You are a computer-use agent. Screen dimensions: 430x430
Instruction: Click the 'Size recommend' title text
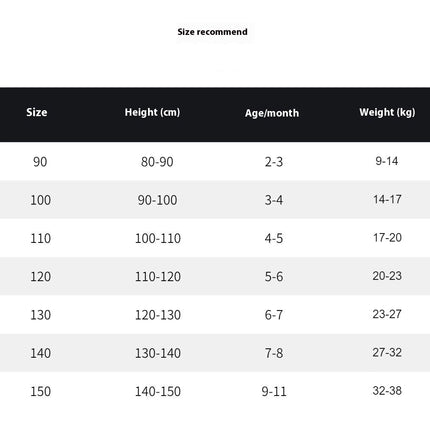click(212, 32)
